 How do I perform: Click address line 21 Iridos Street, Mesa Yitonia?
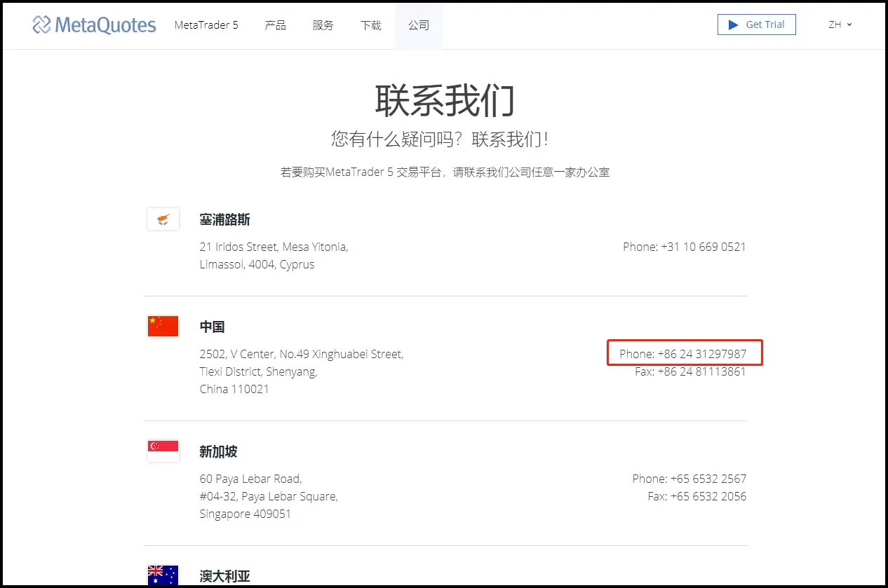pos(274,247)
